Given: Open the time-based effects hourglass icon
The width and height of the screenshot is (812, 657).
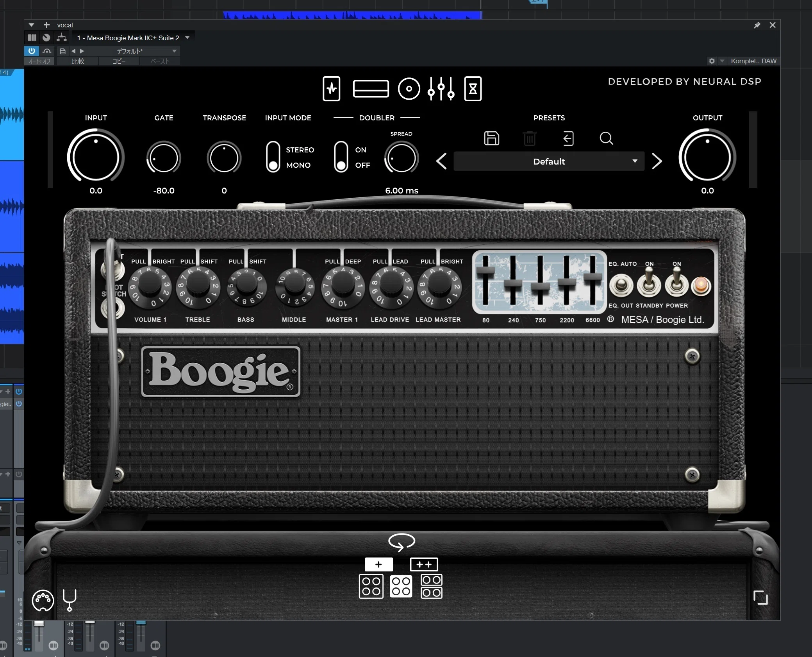Looking at the screenshot, I should [473, 89].
